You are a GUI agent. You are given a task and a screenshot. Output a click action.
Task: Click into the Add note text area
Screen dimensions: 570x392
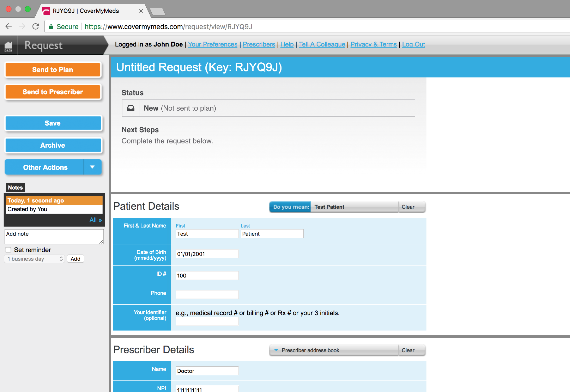tap(54, 237)
